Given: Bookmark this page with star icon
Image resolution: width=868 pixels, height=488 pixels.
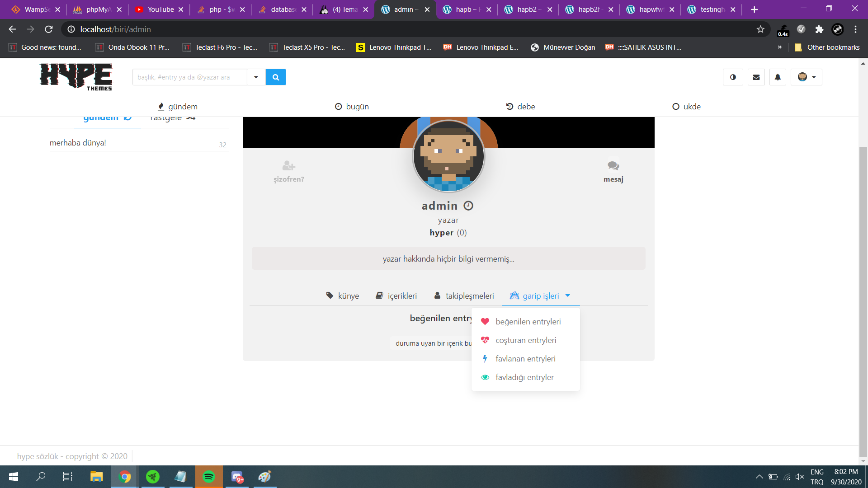Looking at the screenshot, I should coord(760,29).
